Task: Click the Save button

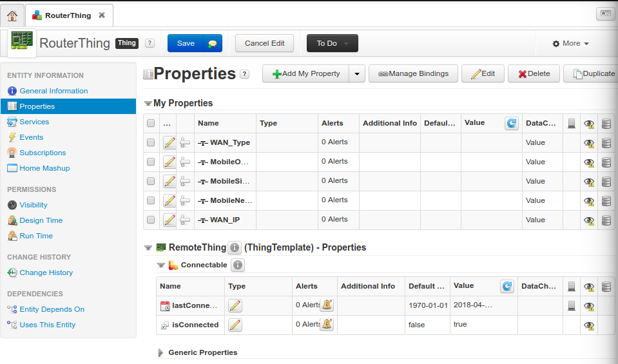Action: pos(186,43)
